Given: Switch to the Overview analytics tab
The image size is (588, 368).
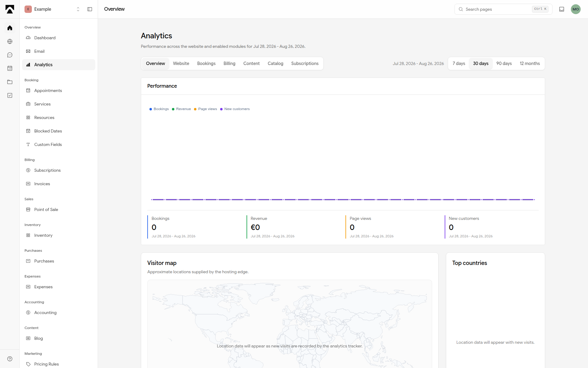Looking at the screenshot, I should tap(156, 63).
